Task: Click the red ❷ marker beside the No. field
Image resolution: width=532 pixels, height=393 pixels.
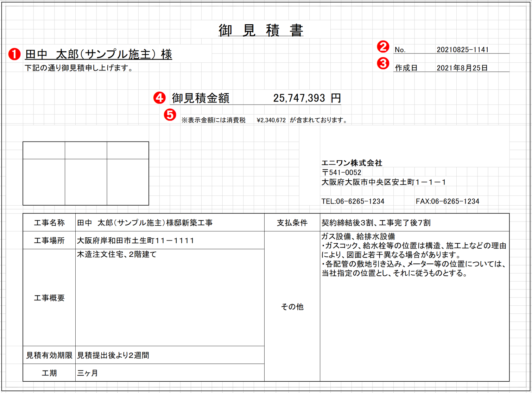Action: pyautogui.click(x=384, y=46)
